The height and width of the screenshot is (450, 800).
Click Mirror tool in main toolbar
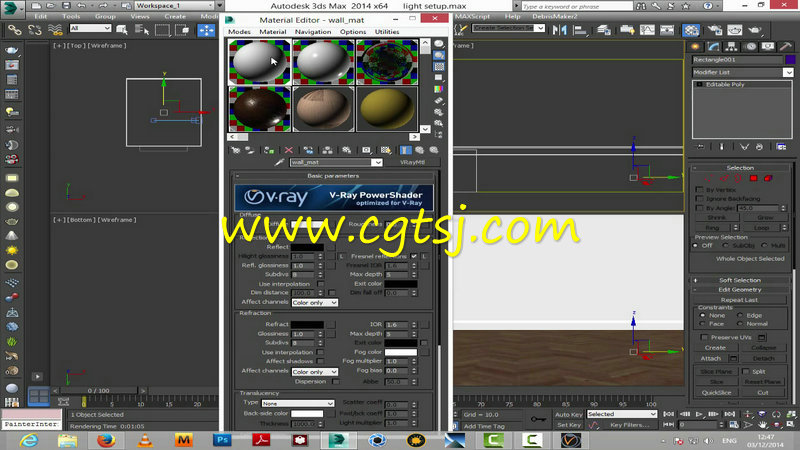[560, 30]
